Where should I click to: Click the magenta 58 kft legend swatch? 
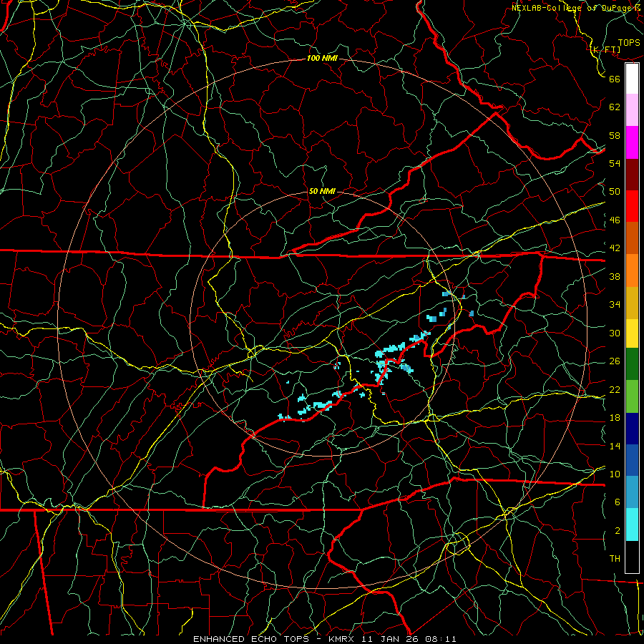632,142
